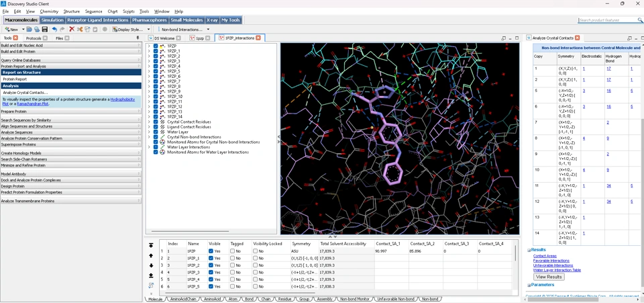Expand the 1PZP_5 tree node

(149, 71)
